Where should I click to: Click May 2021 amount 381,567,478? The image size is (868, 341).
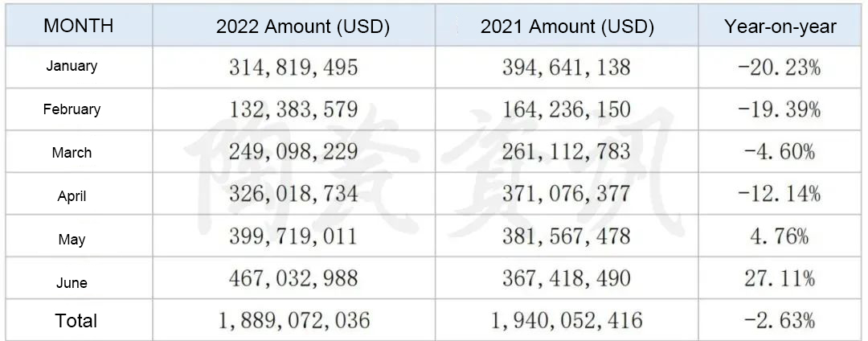pyautogui.click(x=567, y=237)
